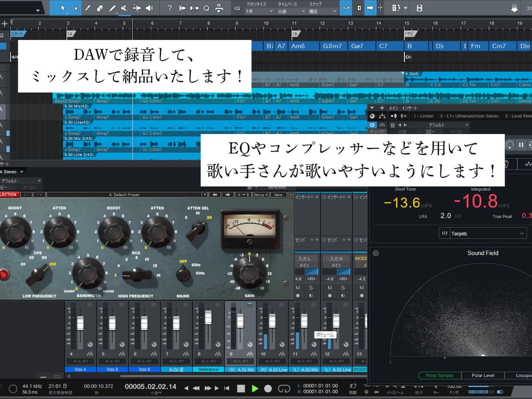532x399 pixels.
Task: Click the Record button in transport
Action: [268, 388]
